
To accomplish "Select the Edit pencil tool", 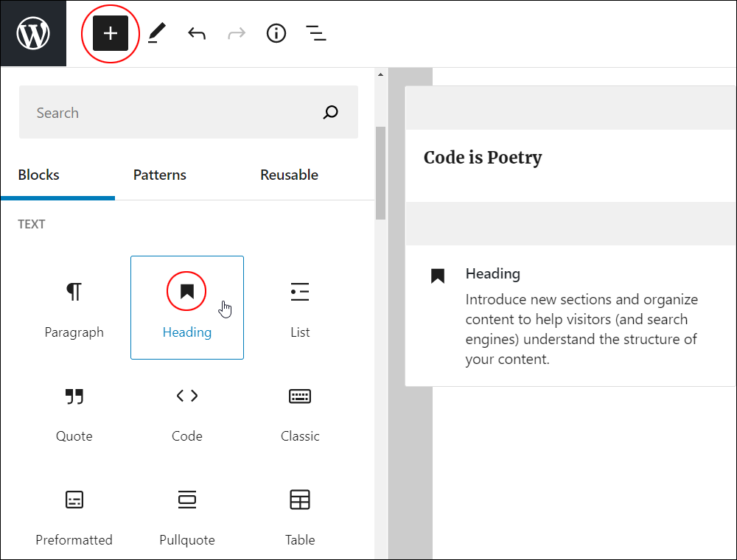I will [x=157, y=33].
